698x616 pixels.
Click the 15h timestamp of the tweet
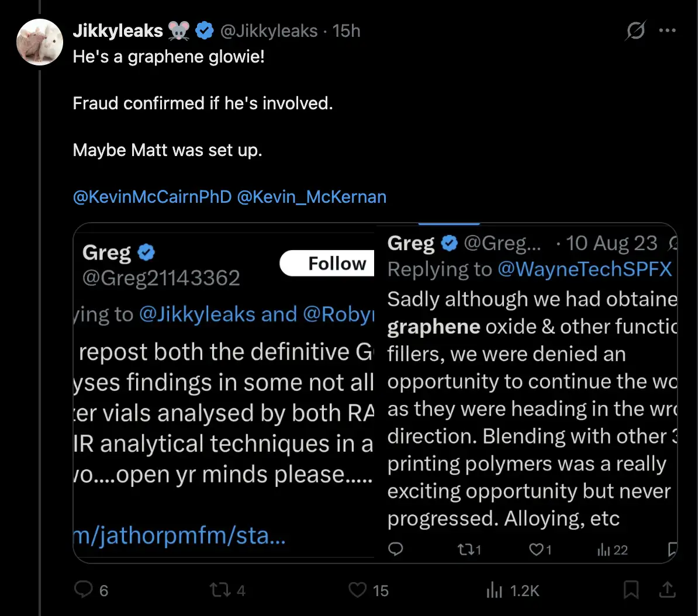pyautogui.click(x=346, y=31)
